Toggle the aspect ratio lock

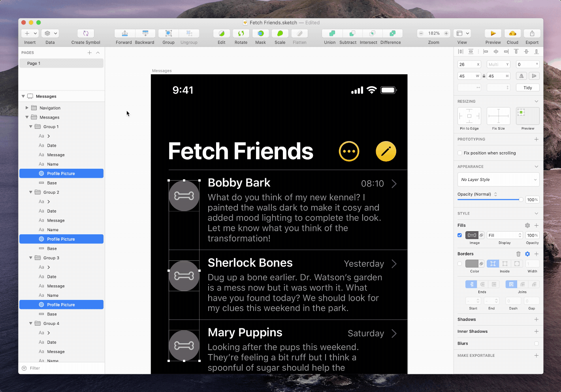[484, 76]
